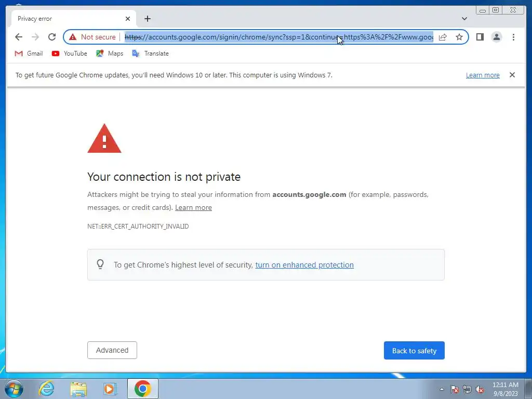532x399 pixels.
Task: Reload the page with the refresh icon
Action: (52, 37)
